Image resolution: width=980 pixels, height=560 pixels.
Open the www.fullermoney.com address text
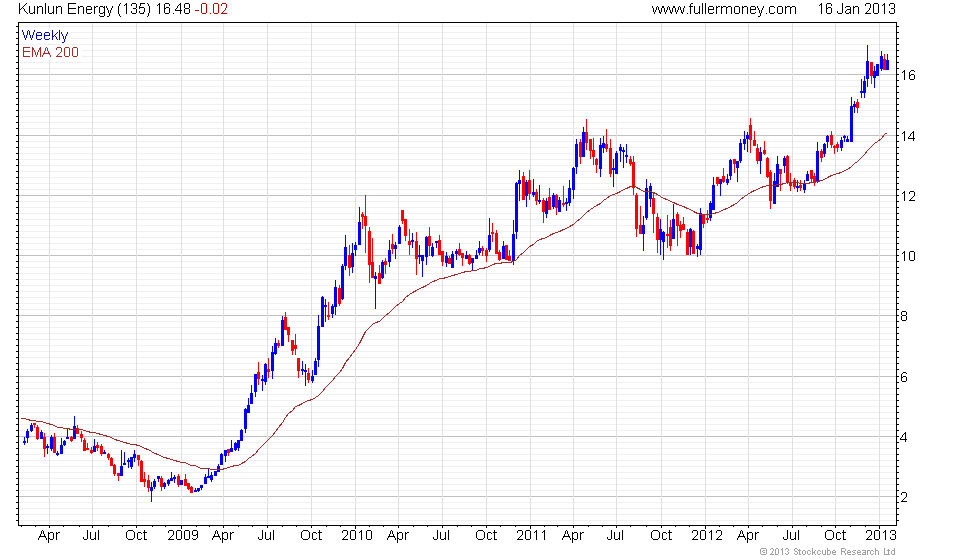point(724,9)
